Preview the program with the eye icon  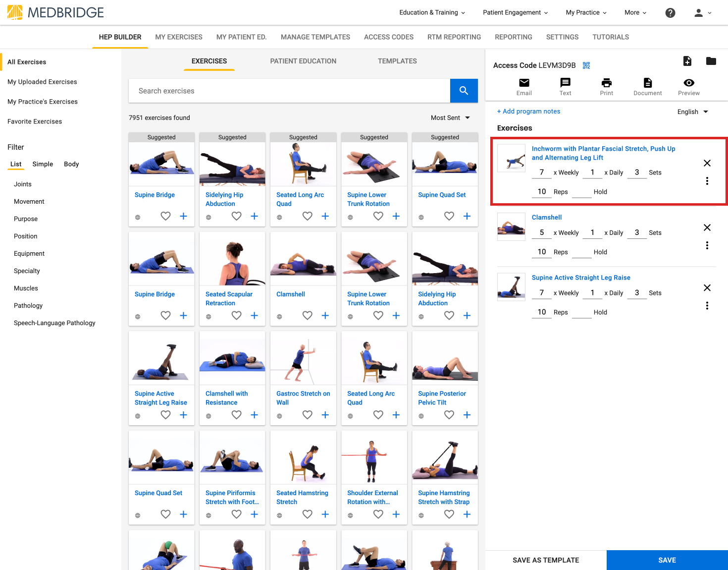689,87
